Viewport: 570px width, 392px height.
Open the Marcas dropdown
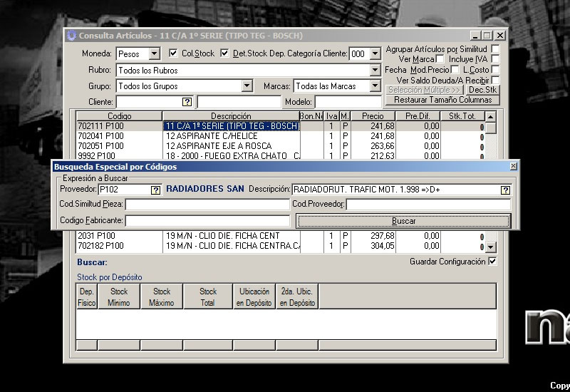(375, 86)
